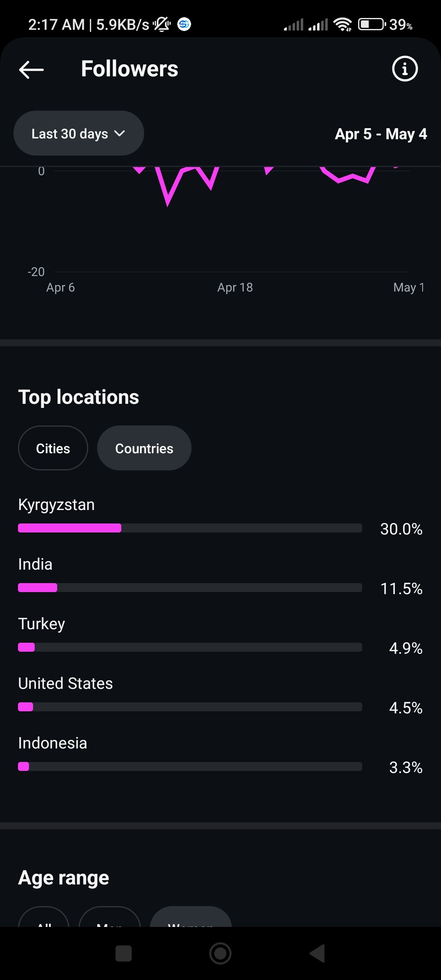This screenshot has height=980, width=441.
Task: Tap the back arrow icon
Action: [x=31, y=69]
